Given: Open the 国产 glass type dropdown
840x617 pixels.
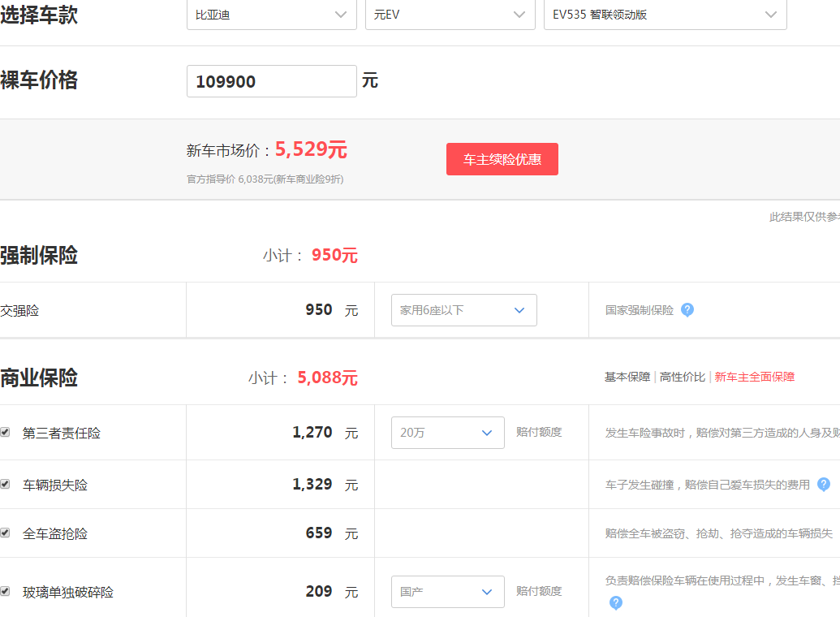Looking at the screenshot, I should pos(448,592).
